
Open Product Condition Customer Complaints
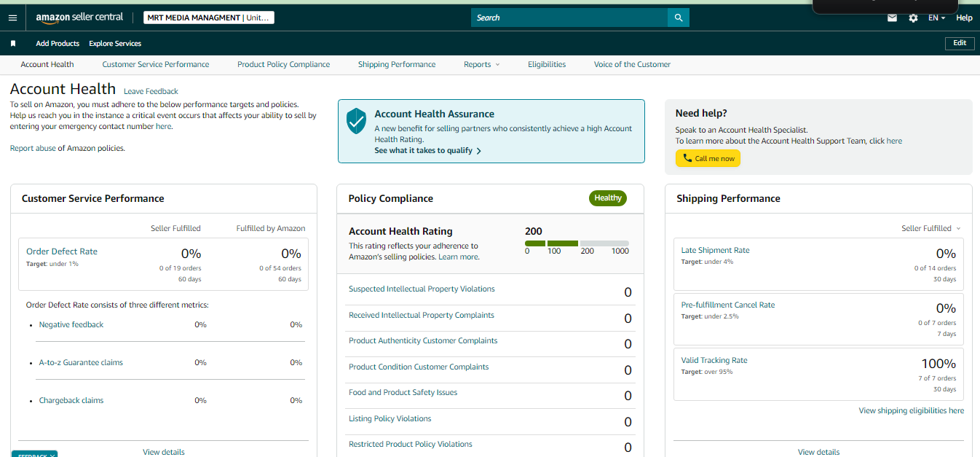coord(419,367)
